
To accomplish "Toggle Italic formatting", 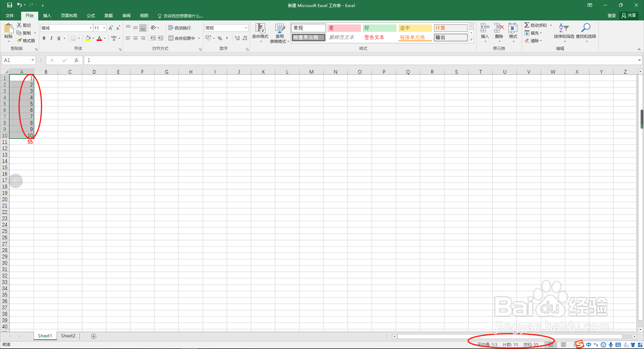I will (51, 38).
